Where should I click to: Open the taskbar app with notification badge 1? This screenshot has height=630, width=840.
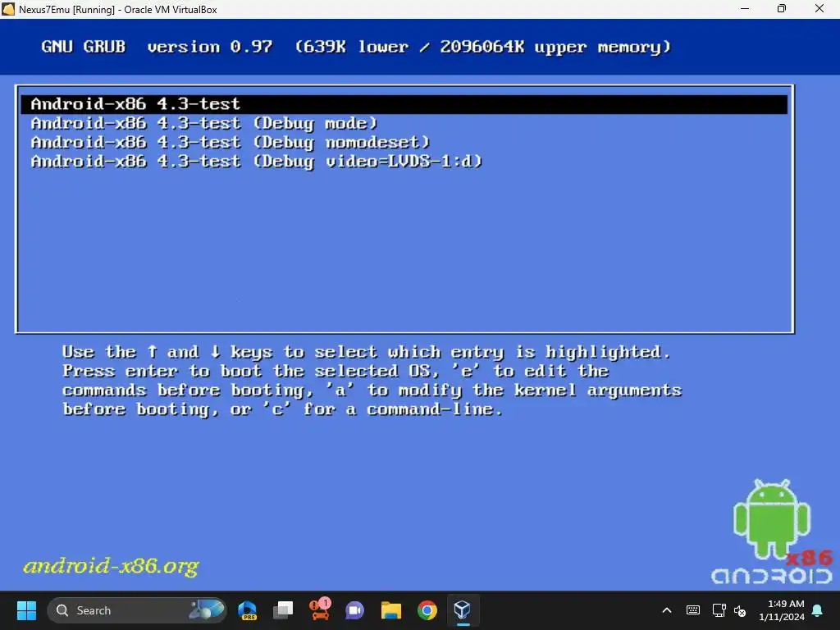tap(320, 610)
